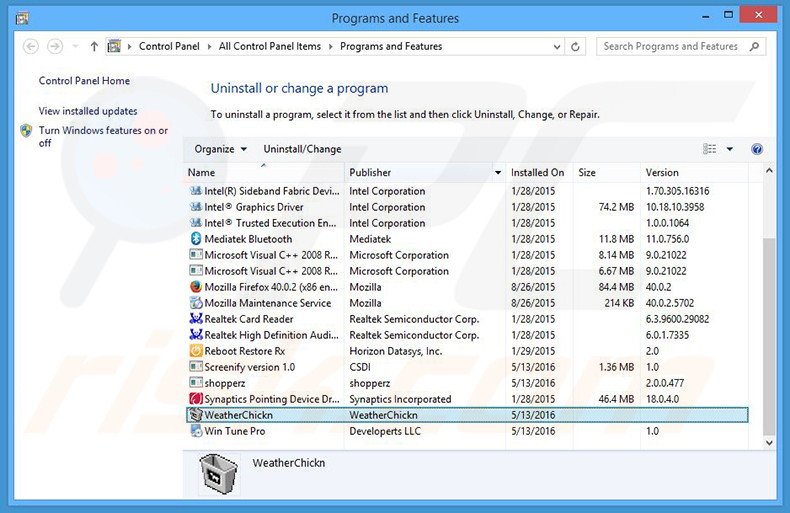Expand arrow after Control Panel breadcrumb
This screenshot has height=513, width=790.
(x=210, y=46)
